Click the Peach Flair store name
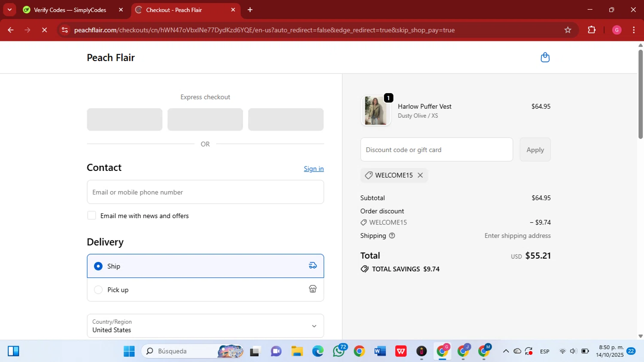 click(x=111, y=58)
